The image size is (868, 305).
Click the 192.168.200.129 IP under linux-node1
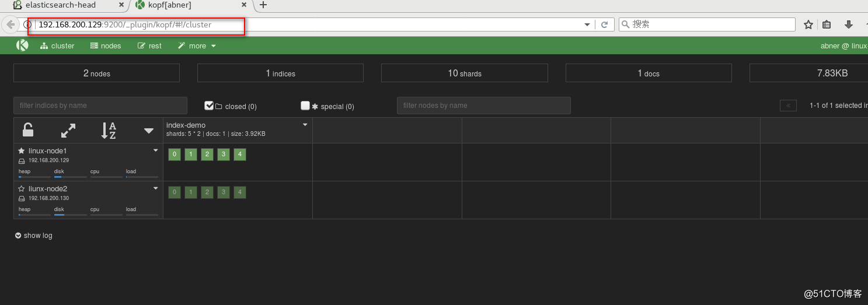point(48,160)
